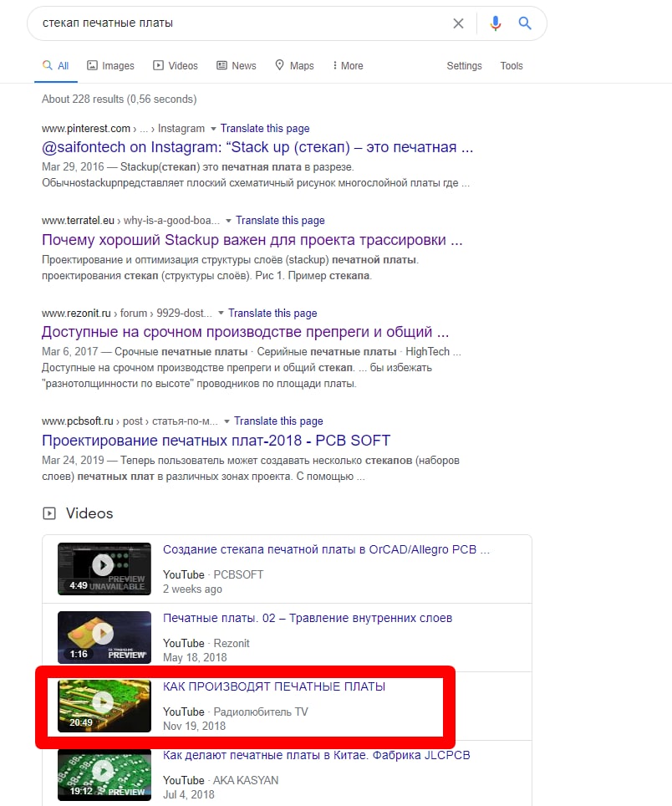Switch to the Maps tab
The width and height of the screenshot is (672, 806).
coord(294,66)
